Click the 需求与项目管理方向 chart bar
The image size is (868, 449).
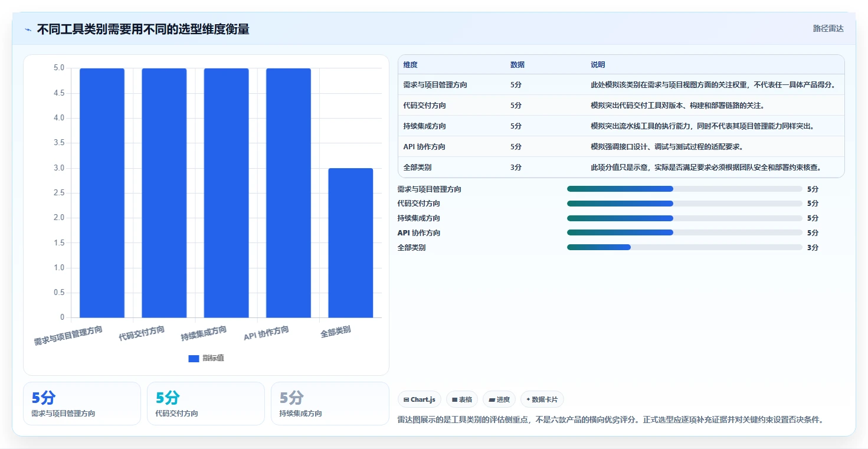point(102,193)
